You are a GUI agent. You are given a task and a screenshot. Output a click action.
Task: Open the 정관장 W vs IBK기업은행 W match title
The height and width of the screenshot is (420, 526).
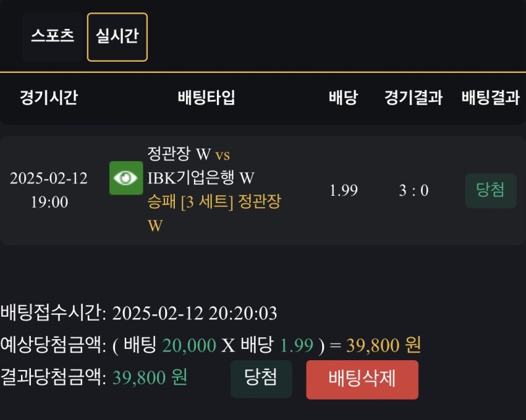[x=201, y=166]
